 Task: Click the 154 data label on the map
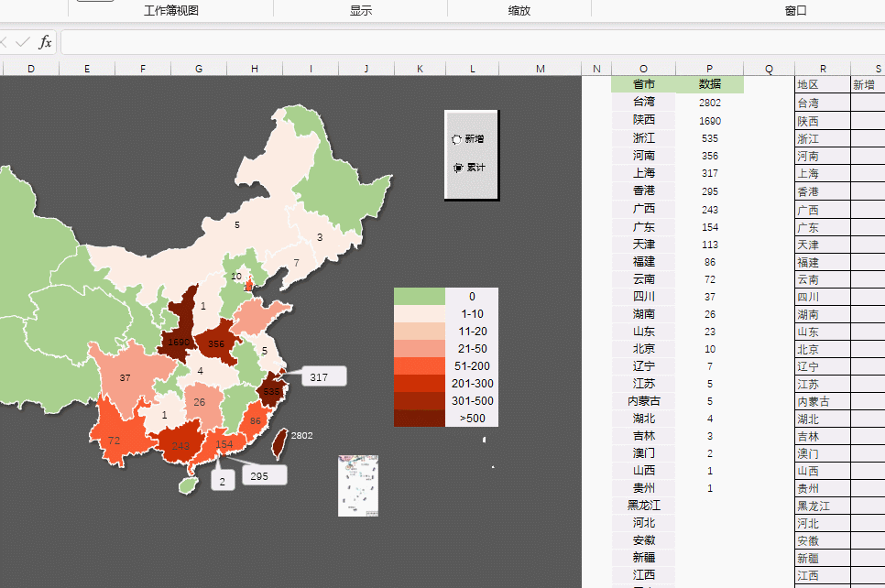(224, 444)
